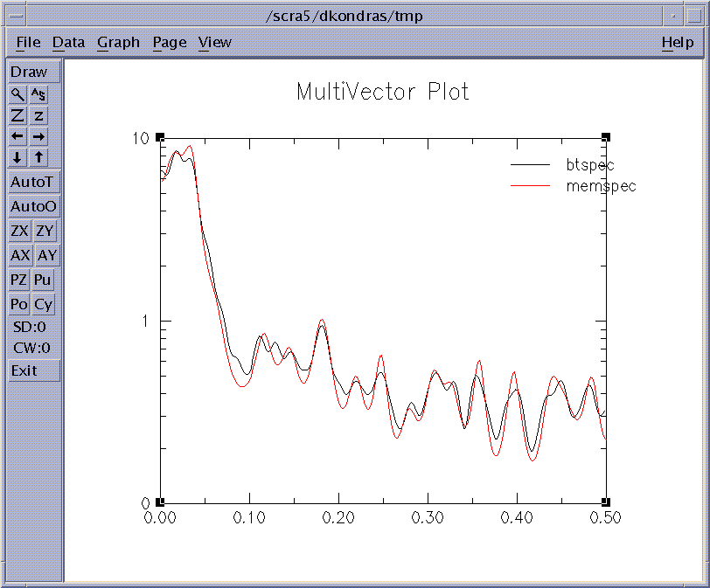710x588 pixels.
Task: Click the PZ toolbar button
Action: pyautogui.click(x=18, y=280)
